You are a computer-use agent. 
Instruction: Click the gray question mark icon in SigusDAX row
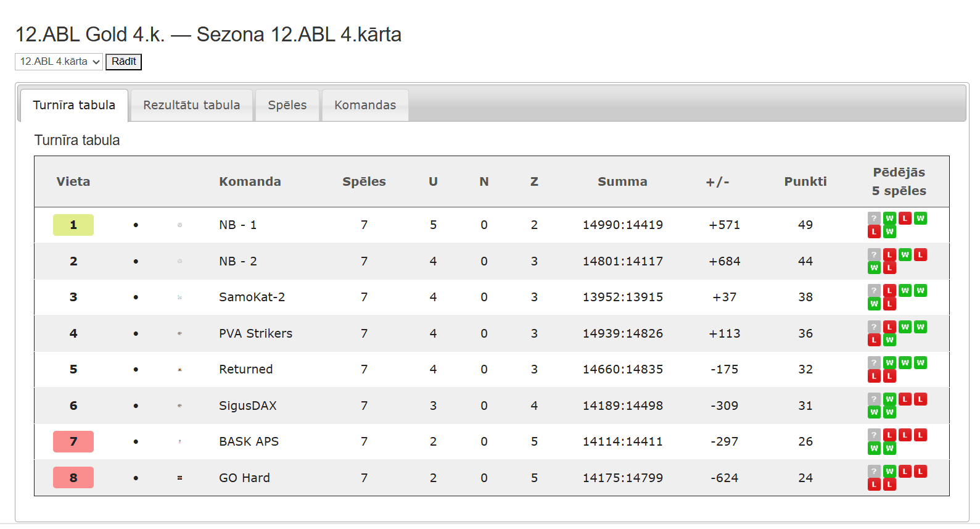pyautogui.click(x=874, y=399)
